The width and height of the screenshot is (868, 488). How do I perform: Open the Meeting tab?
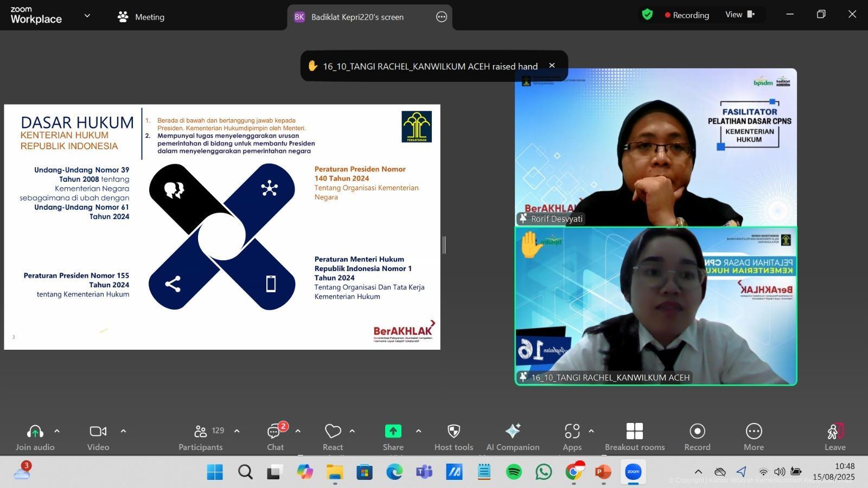pos(141,17)
